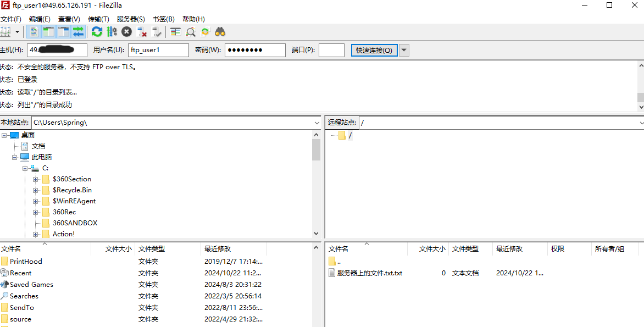644x327 pixels.
Task: Expand the $Recycle.Bin folder node
Action: tap(35, 190)
